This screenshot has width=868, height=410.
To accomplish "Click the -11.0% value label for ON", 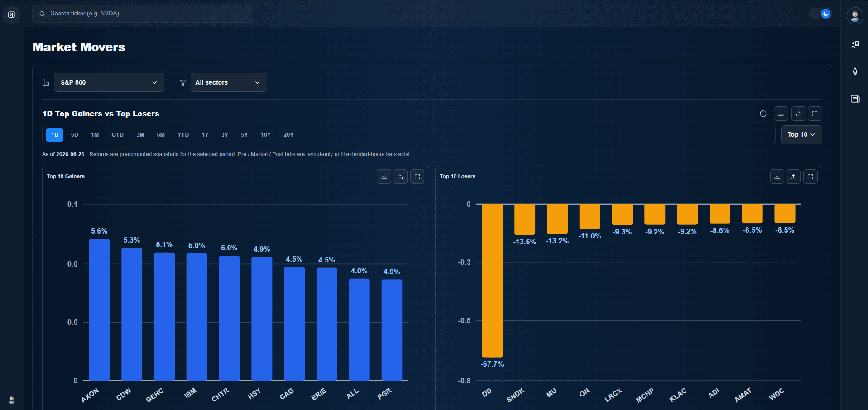I will point(590,236).
